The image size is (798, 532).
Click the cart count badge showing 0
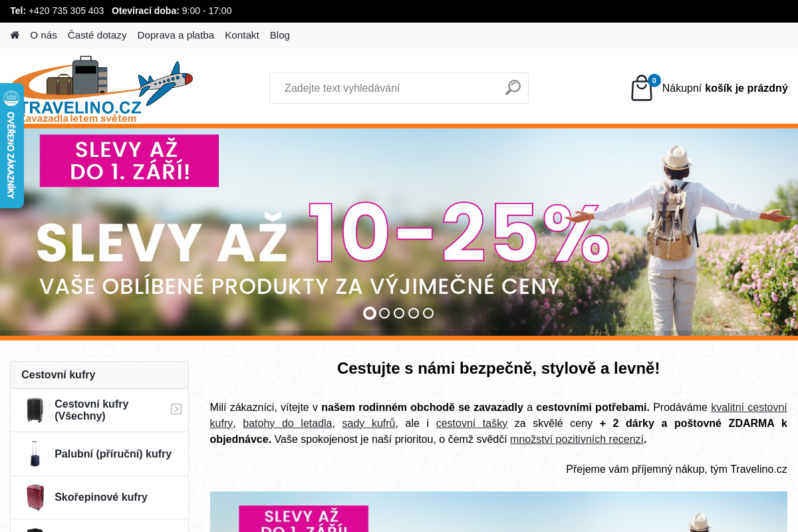(x=654, y=80)
